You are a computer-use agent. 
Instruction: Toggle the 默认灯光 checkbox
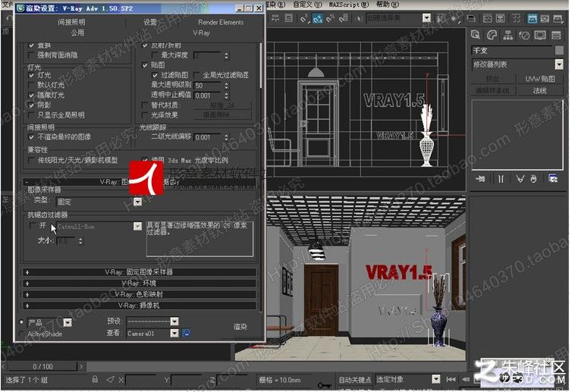tap(31, 85)
